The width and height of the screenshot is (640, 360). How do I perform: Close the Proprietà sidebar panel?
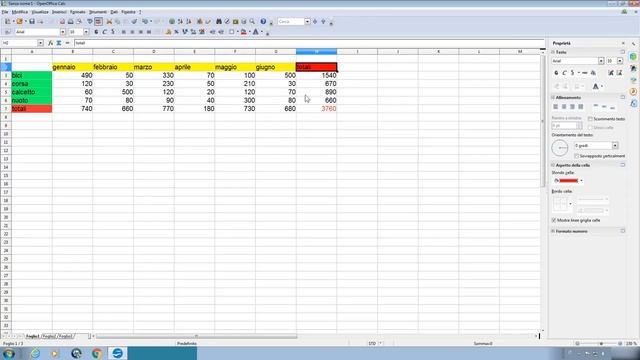click(623, 43)
